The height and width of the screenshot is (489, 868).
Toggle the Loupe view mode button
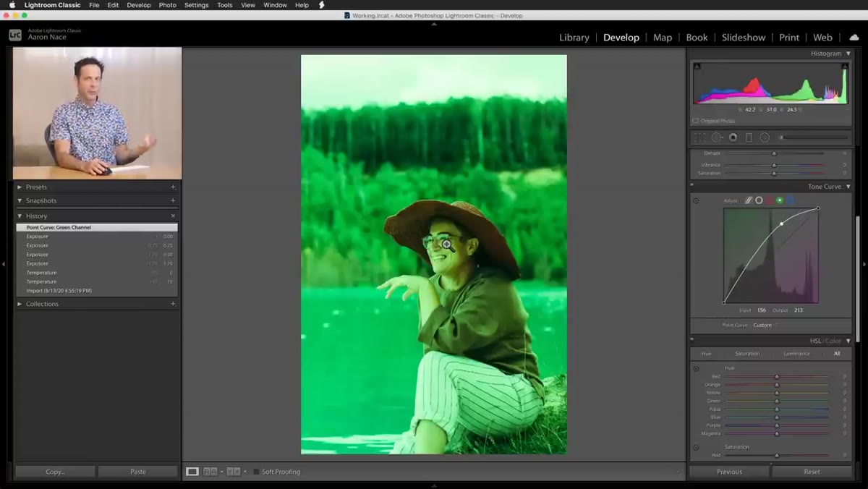click(x=192, y=472)
